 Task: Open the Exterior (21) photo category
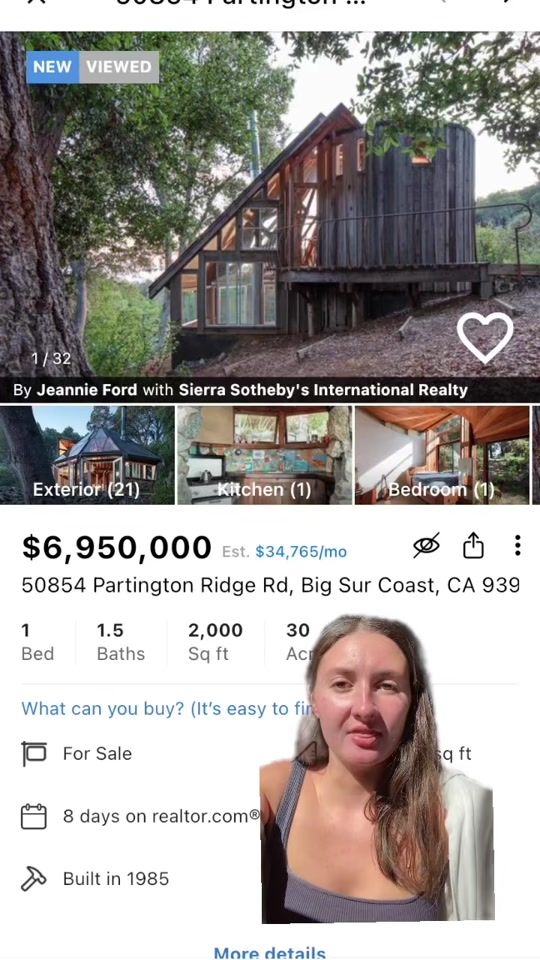point(87,455)
